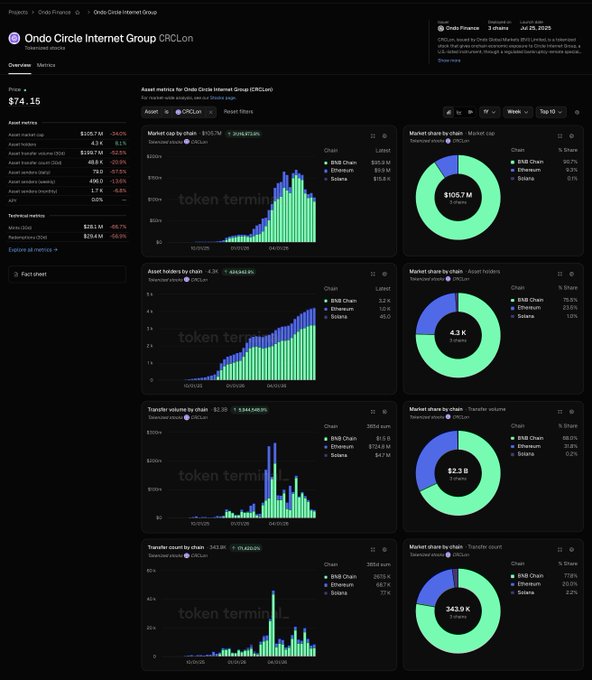Open the Ondo Finance issuer link

462,28
